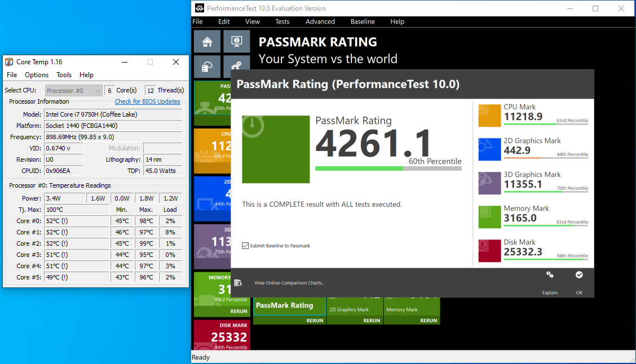Open Core Temp Help menu

pos(86,74)
